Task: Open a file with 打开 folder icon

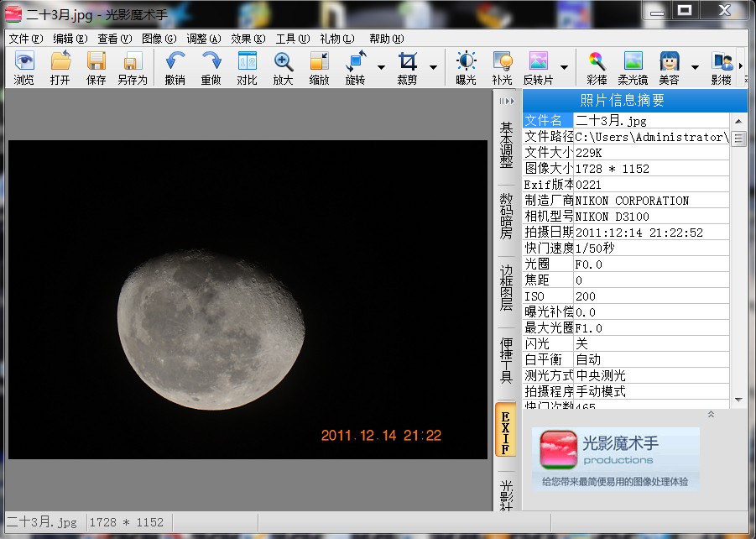Action: coord(60,61)
